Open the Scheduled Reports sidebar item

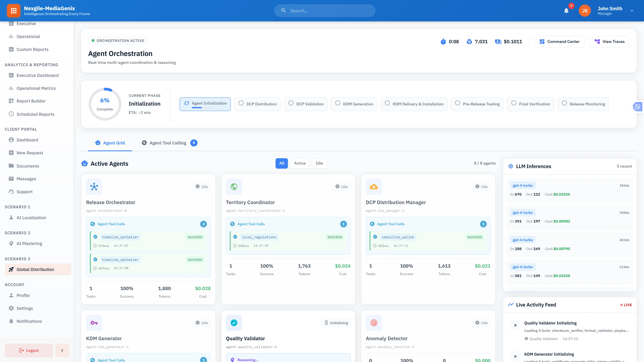[x=35, y=114]
